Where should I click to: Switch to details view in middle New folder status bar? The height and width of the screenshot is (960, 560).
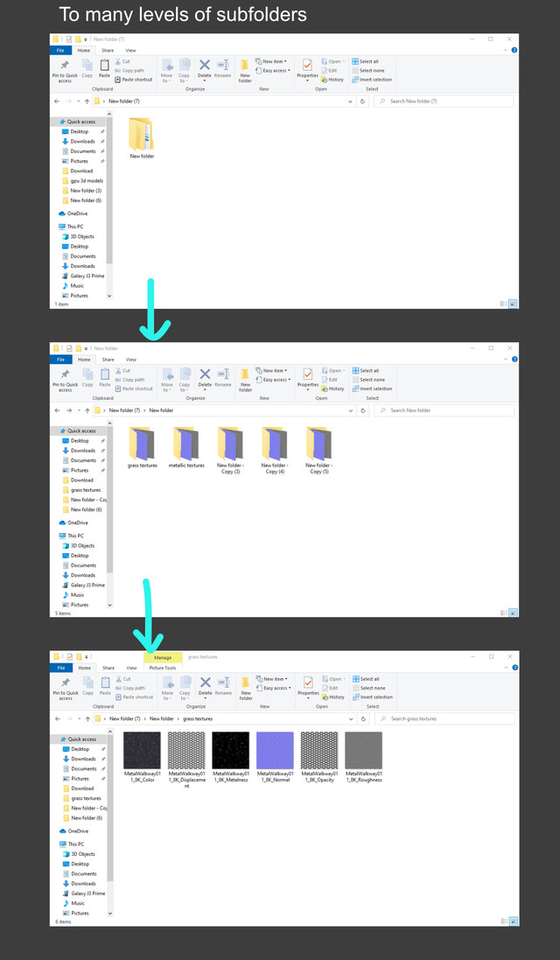tap(504, 613)
